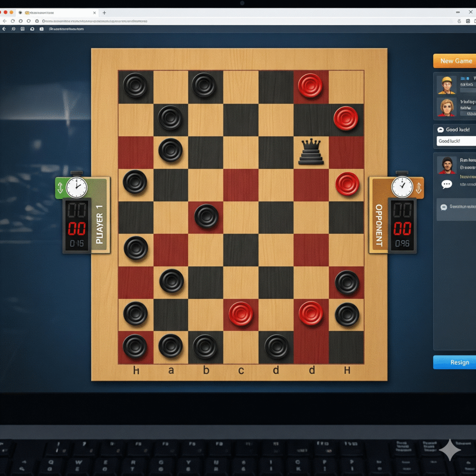Open a new browser tab
Screen dimensions: 476x476
[104, 13]
